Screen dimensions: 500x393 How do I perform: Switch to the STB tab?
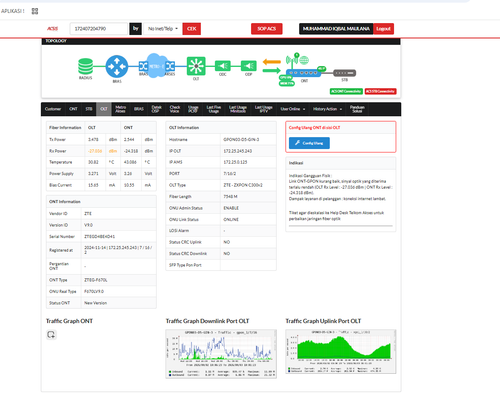point(89,109)
